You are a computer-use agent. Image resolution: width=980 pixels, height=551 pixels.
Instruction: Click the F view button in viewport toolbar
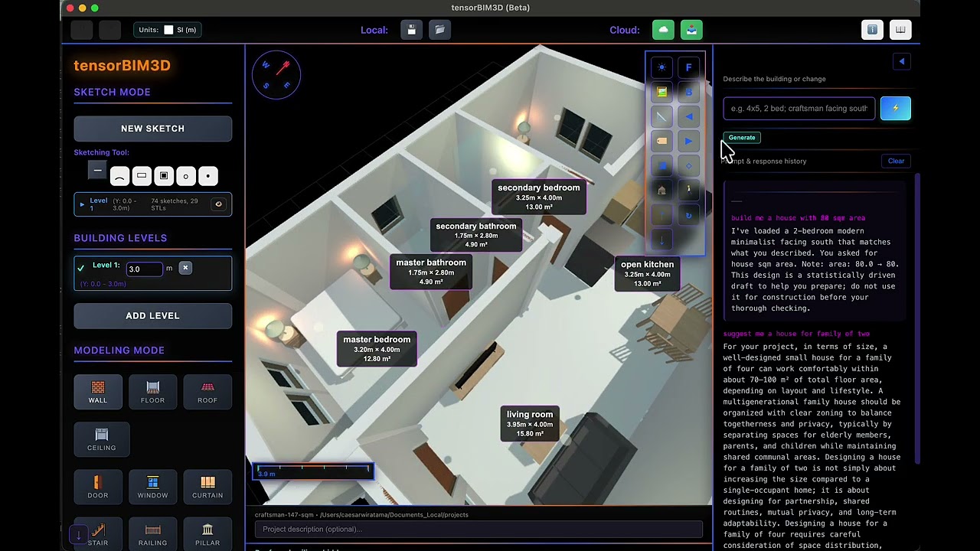coord(688,67)
